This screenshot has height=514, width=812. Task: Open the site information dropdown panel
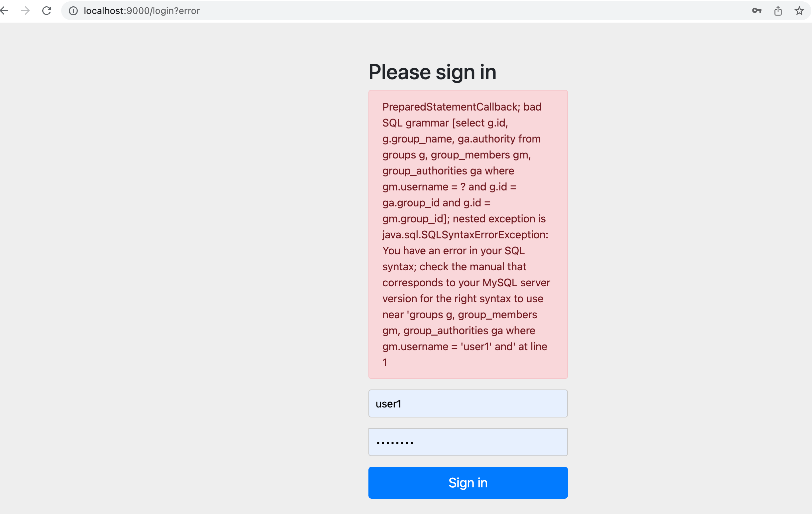73,11
